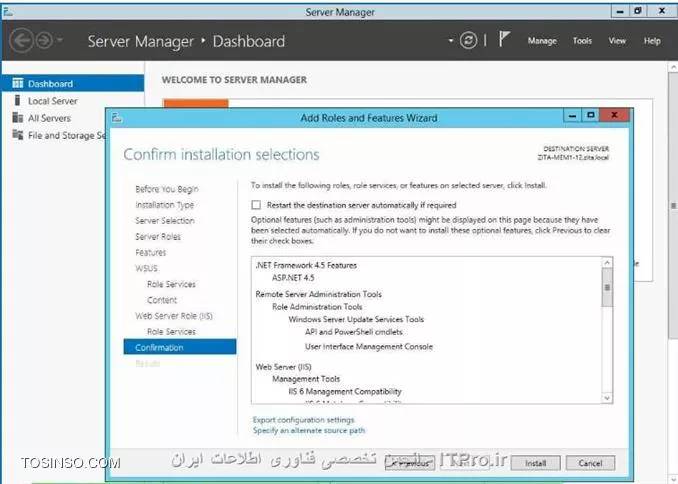Viewport: 678px width, 484px height.
Task: Click Web Server (IIS) entry
Action: coord(283,367)
